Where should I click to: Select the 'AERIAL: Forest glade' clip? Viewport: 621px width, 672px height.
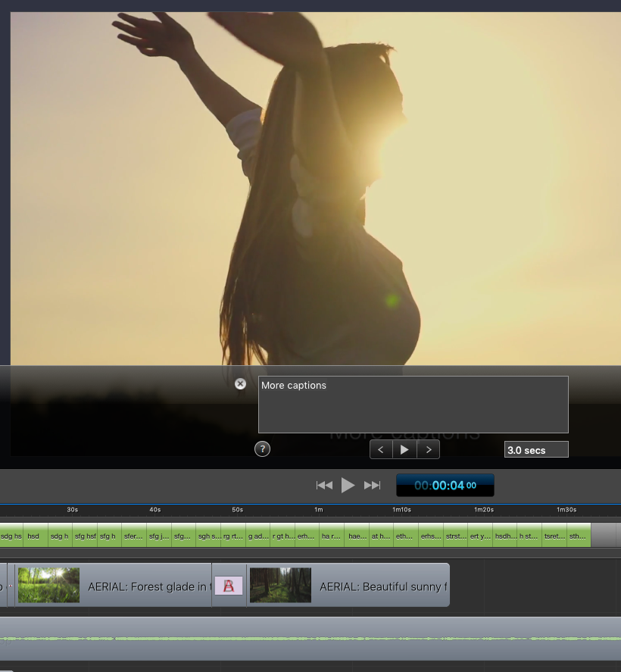pyautogui.click(x=148, y=585)
